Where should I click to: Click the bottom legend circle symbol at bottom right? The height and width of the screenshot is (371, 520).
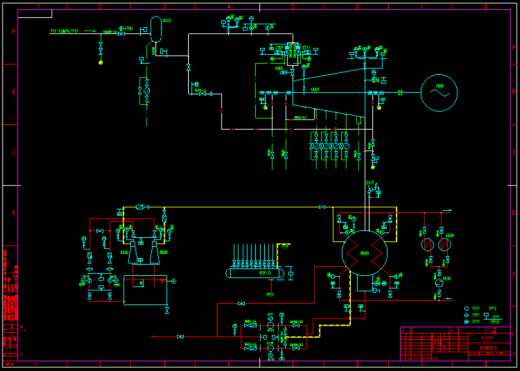pyautogui.click(x=466, y=322)
